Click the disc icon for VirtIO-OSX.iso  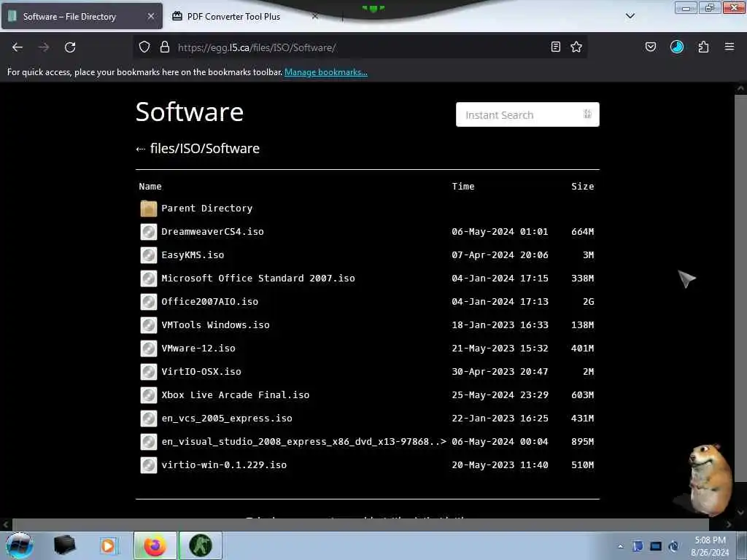point(149,372)
